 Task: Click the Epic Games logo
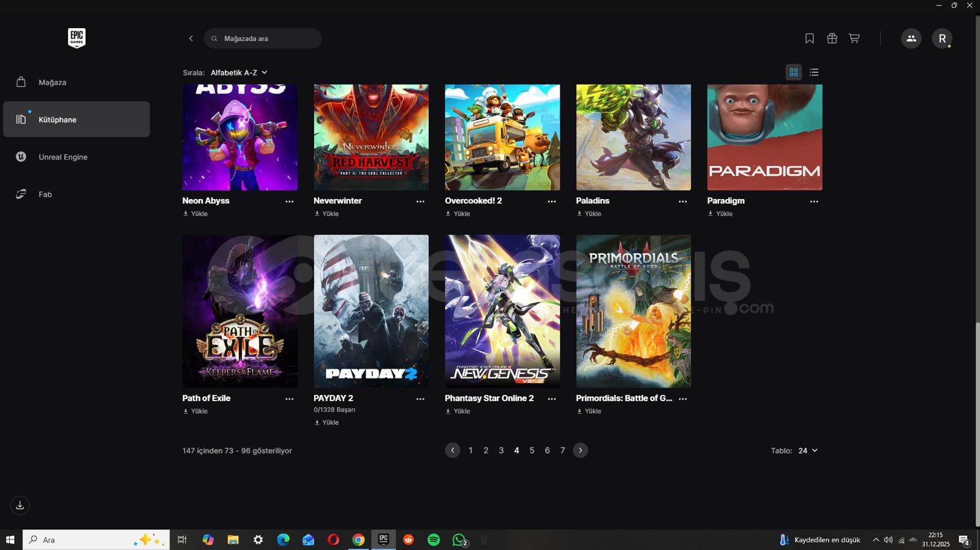click(77, 38)
